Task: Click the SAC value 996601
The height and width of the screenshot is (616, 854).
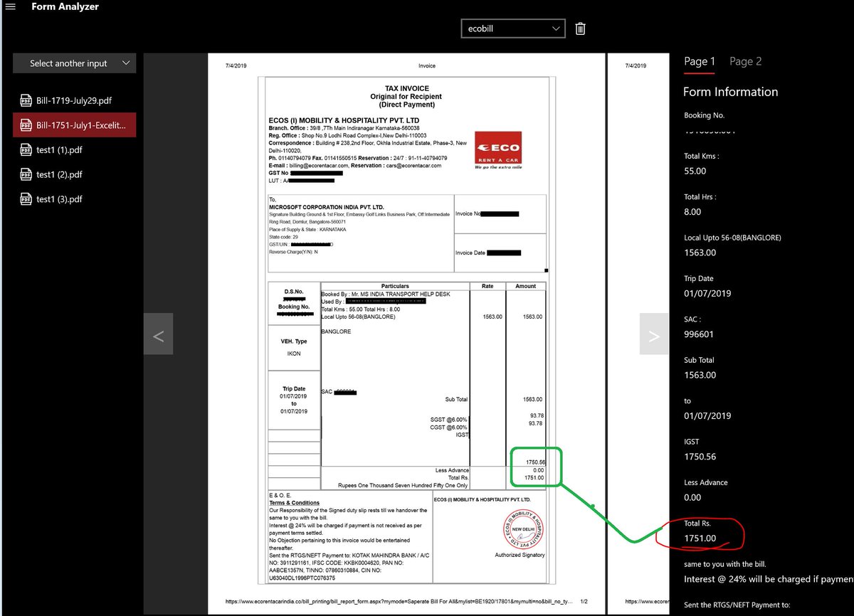Action: pos(699,334)
